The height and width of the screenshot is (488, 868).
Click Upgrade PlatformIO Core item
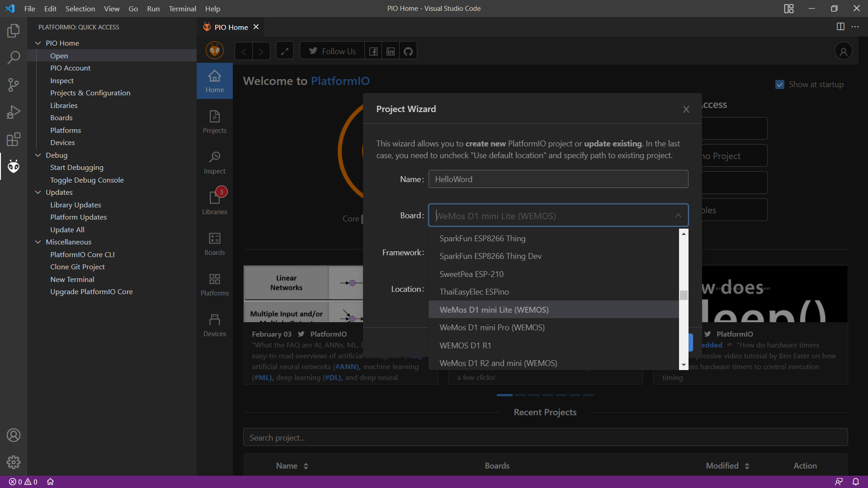tap(91, 291)
